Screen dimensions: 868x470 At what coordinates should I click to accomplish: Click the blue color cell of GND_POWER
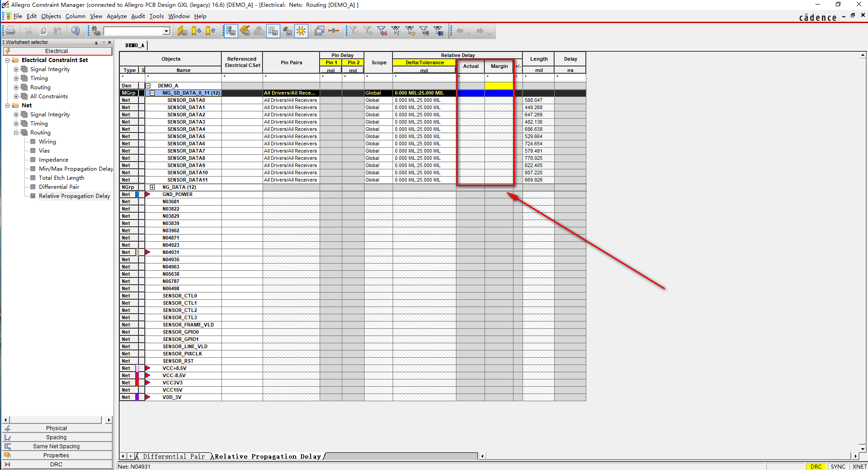click(137, 194)
